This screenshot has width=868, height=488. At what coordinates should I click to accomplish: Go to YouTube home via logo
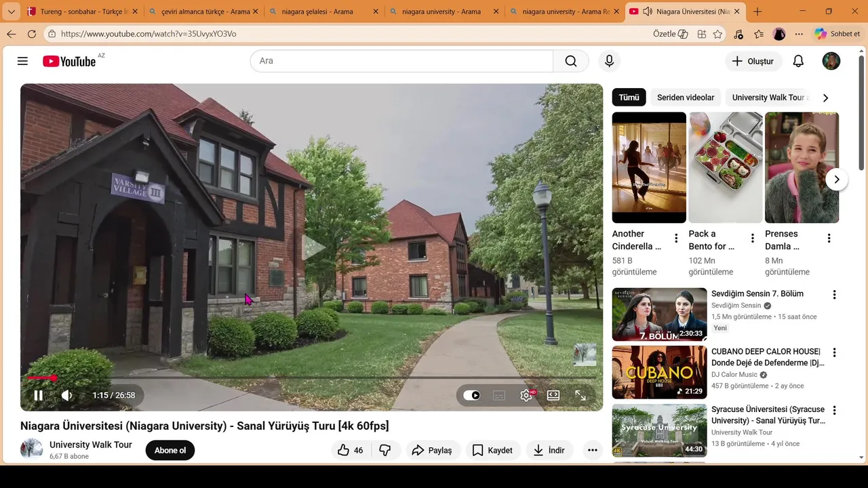point(69,61)
